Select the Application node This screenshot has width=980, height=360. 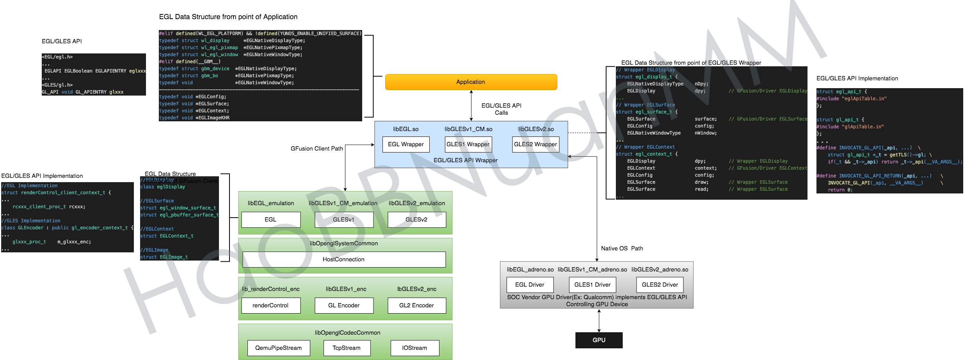[471, 82]
